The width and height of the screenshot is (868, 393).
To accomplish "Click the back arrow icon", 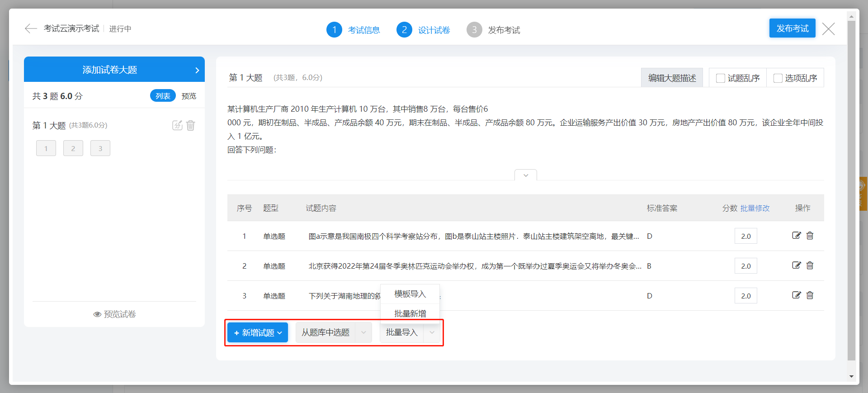I will 31,28.
